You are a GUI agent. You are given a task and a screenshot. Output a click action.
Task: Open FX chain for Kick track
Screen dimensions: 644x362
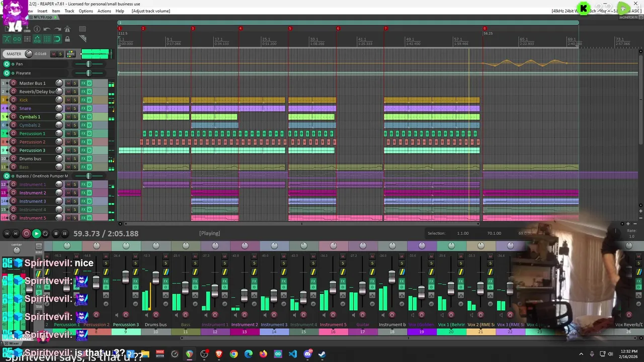pos(83,100)
